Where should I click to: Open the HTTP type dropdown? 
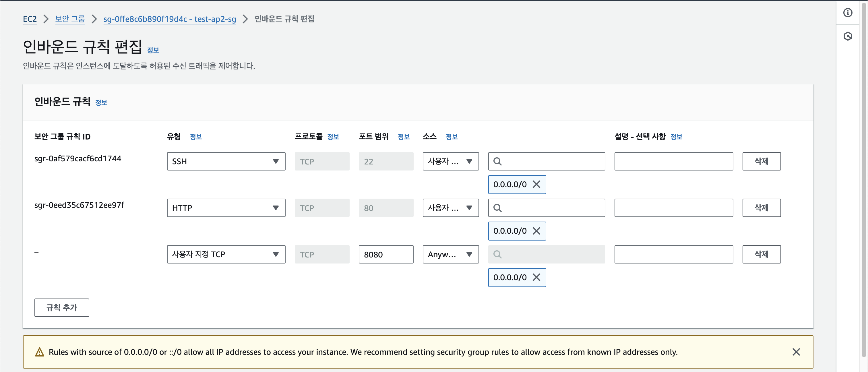point(226,208)
